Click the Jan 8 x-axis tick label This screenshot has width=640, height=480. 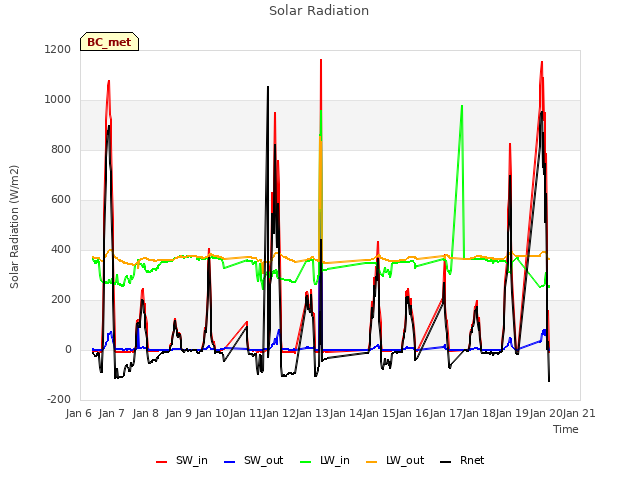point(146,414)
